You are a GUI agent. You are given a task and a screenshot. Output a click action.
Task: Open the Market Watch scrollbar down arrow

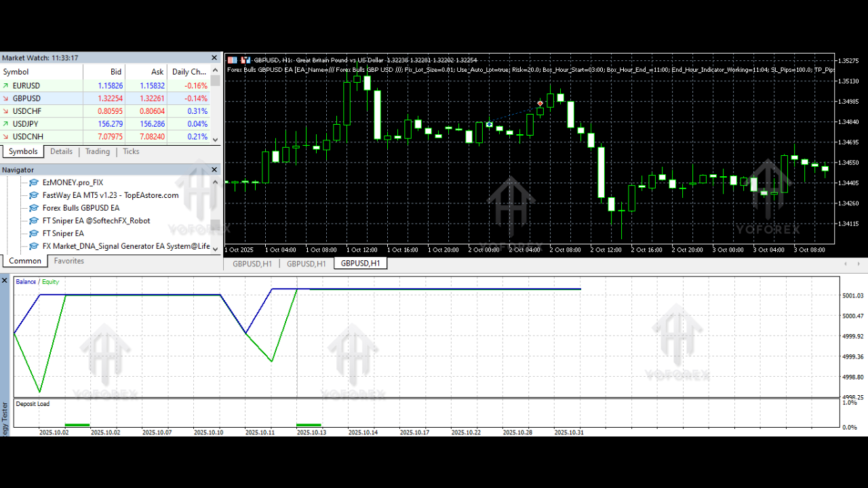pos(215,139)
